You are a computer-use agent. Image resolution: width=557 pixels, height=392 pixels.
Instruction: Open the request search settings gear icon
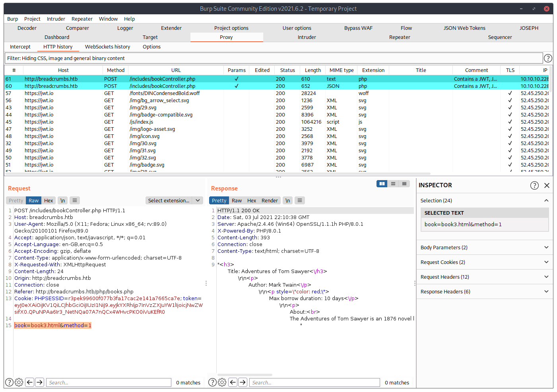[x=19, y=382]
